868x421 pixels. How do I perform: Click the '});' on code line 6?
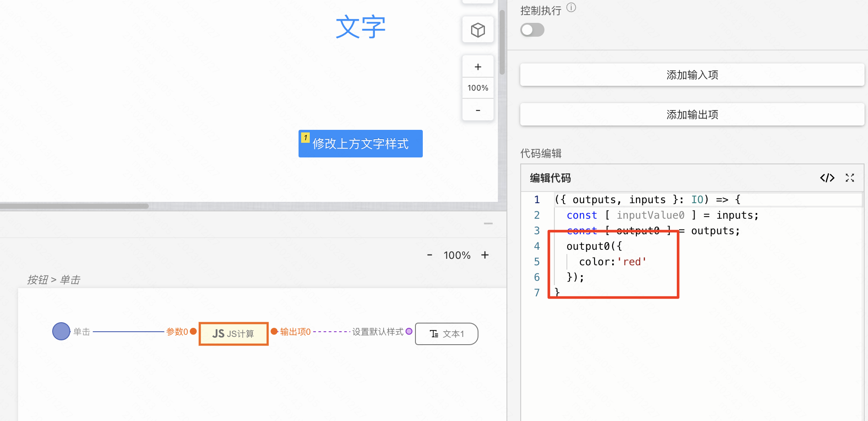[576, 277]
